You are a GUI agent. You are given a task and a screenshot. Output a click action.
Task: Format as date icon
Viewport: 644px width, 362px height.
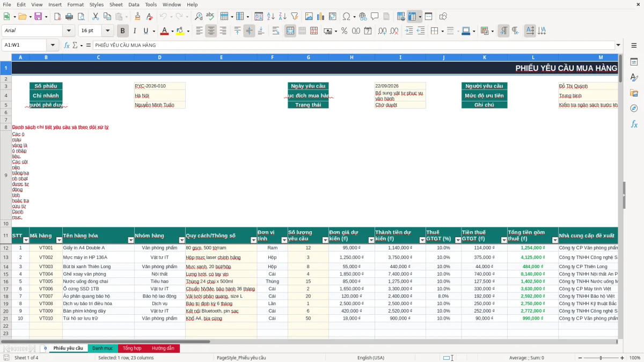(x=368, y=31)
